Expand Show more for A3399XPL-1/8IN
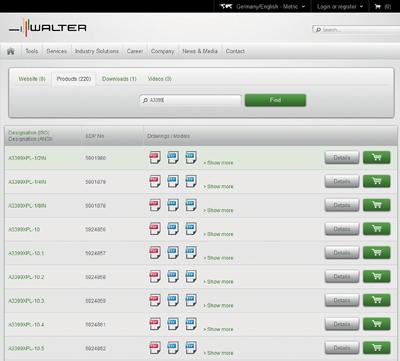The width and height of the screenshot is (400, 361). pyautogui.click(x=219, y=210)
